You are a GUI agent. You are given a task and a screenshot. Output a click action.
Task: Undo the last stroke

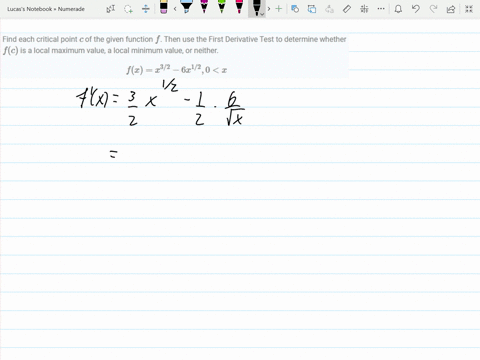(x=415, y=9)
